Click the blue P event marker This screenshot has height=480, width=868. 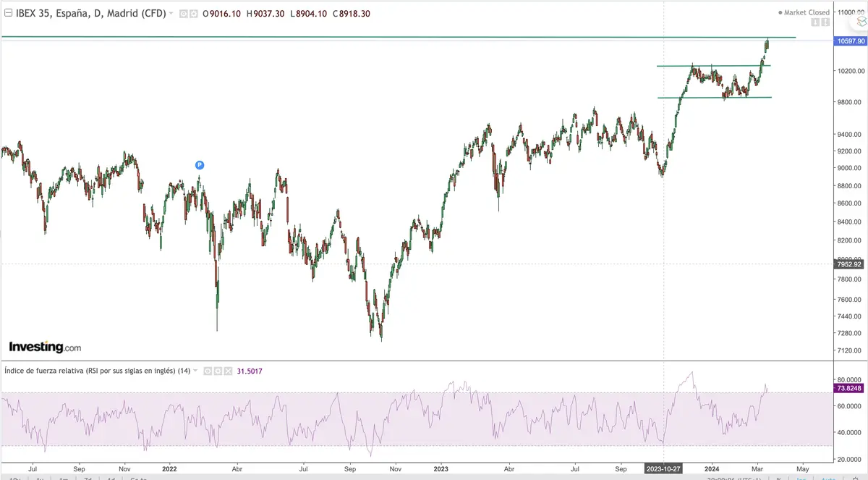pyautogui.click(x=200, y=165)
